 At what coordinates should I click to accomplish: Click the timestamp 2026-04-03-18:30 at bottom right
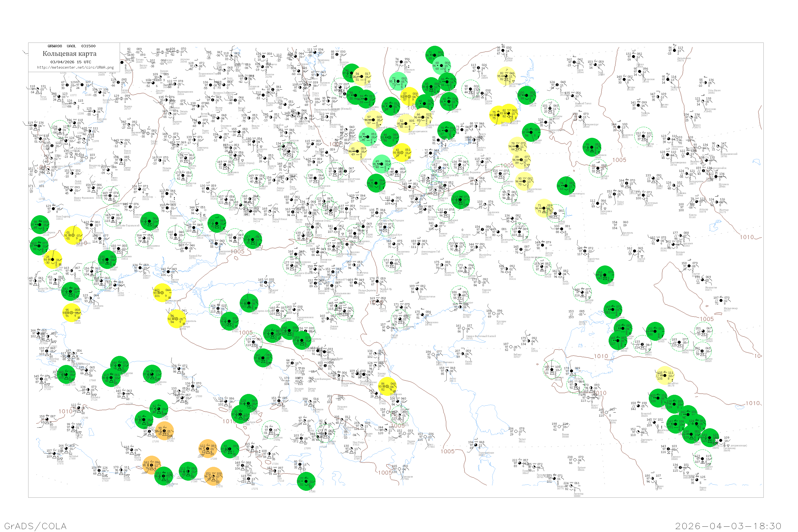[x=728, y=526]
